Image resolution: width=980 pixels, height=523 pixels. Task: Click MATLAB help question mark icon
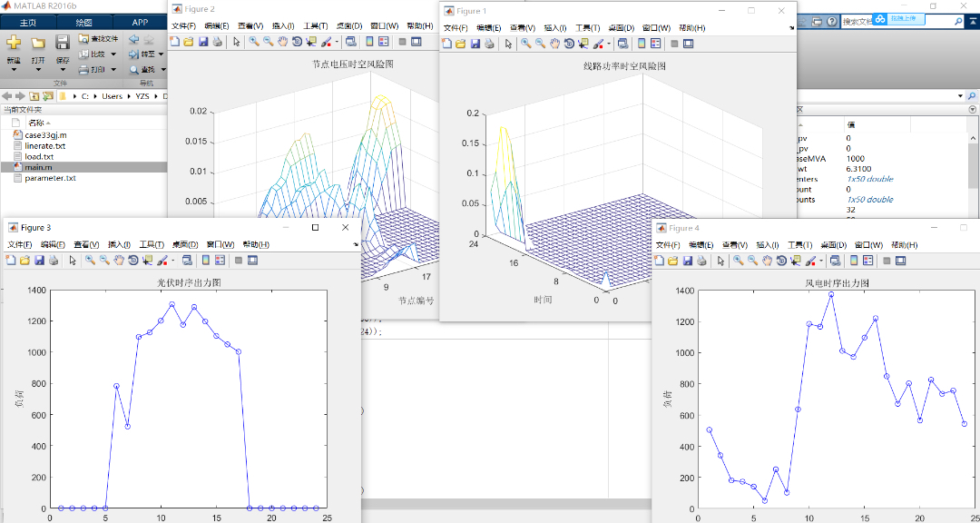click(831, 21)
